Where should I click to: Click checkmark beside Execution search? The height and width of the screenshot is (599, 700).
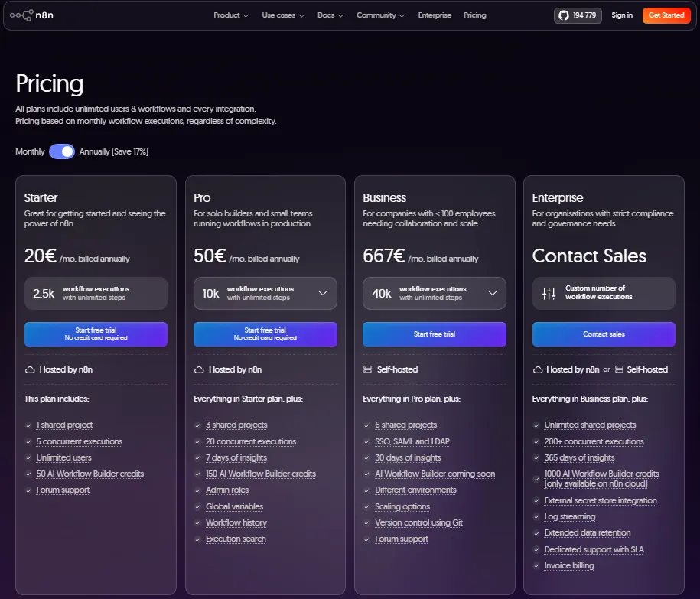tap(198, 539)
